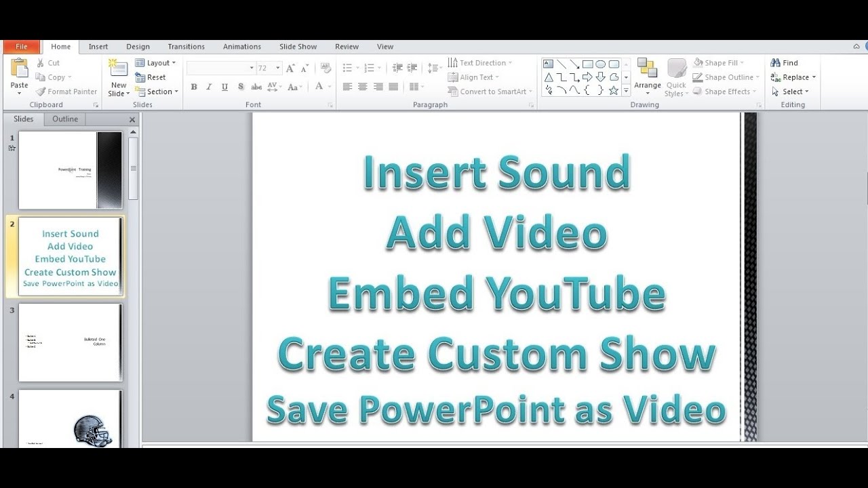Image resolution: width=868 pixels, height=488 pixels.
Task: Toggle italic formatting
Action: (x=209, y=87)
